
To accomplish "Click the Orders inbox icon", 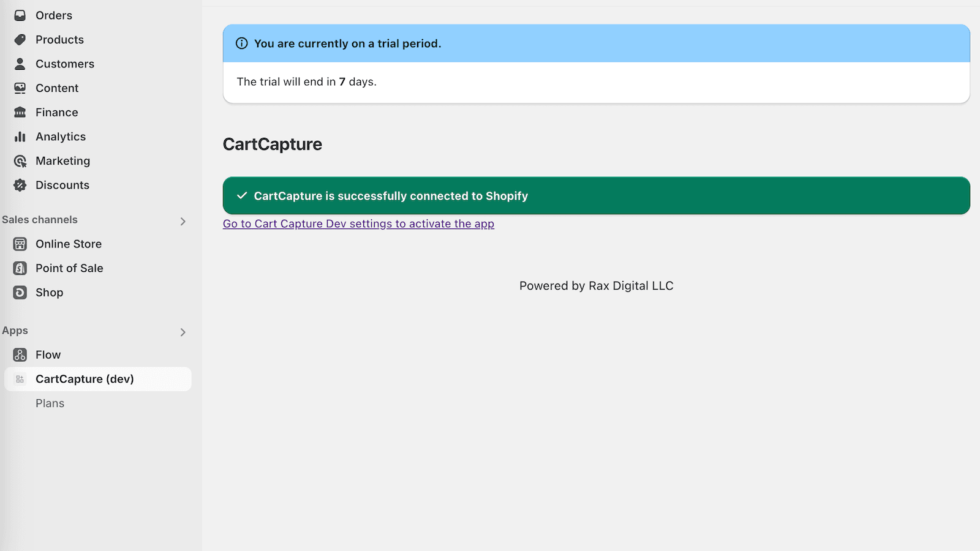I will [x=20, y=15].
